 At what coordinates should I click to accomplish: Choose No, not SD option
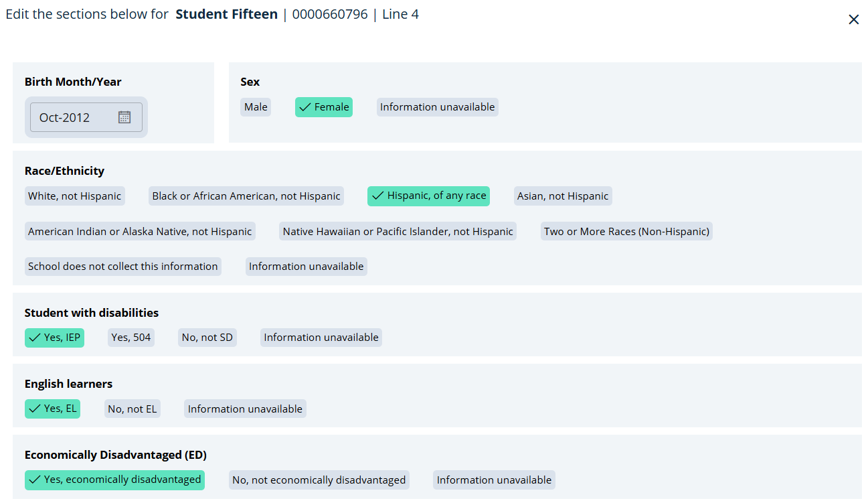207,338
